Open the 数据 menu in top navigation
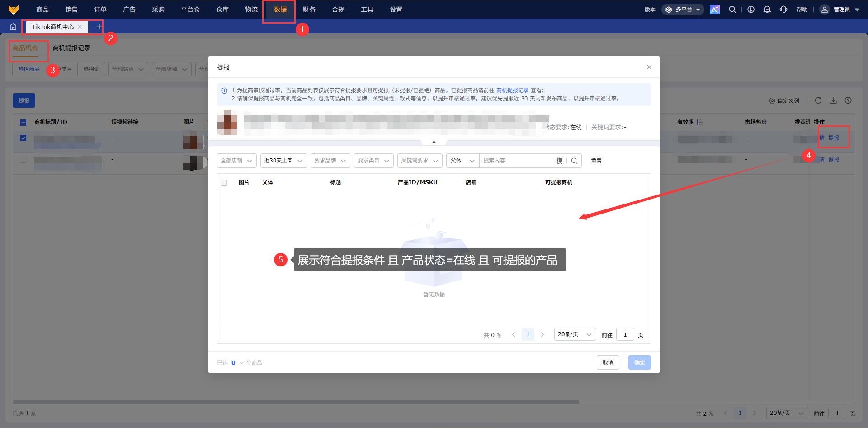Image resolution: width=868 pixels, height=428 pixels. point(280,10)
